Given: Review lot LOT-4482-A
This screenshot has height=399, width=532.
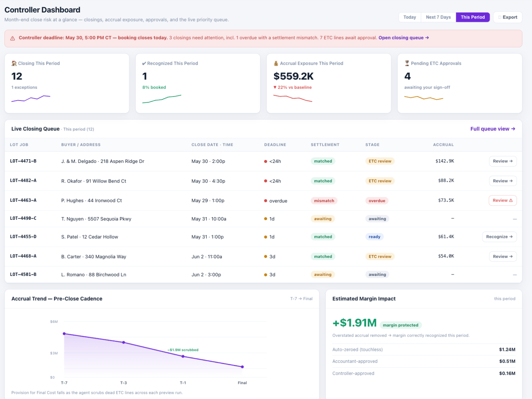Looking at the screenshot, I should click(503, 181).
